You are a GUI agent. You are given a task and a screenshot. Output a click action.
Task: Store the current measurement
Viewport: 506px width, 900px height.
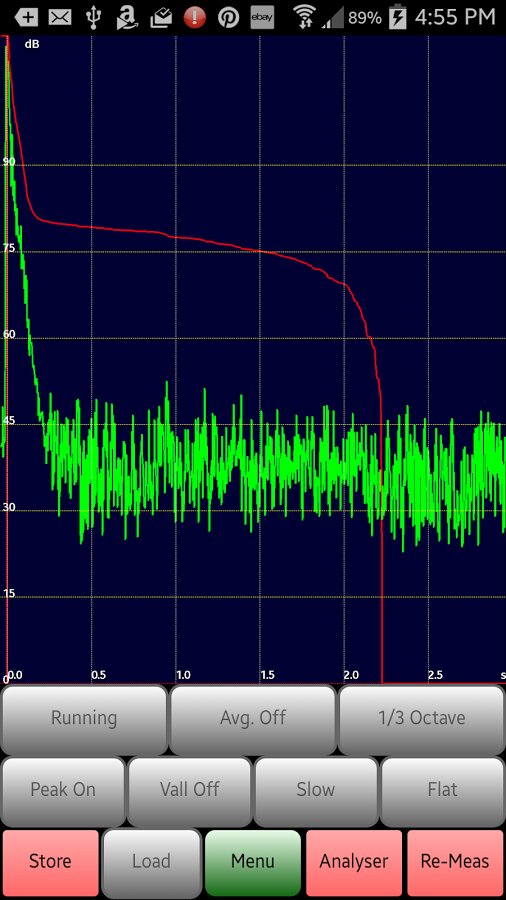pos(50,862)
